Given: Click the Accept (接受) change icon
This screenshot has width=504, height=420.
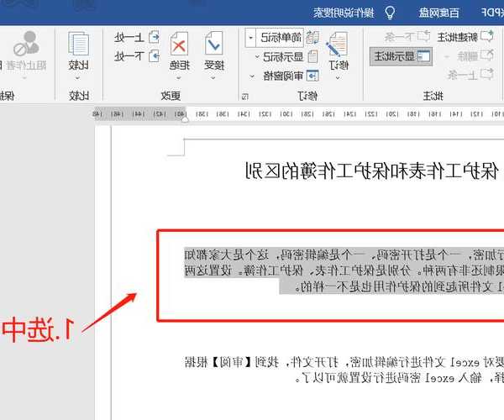Looking at the screenshot, I should (213, 44).
